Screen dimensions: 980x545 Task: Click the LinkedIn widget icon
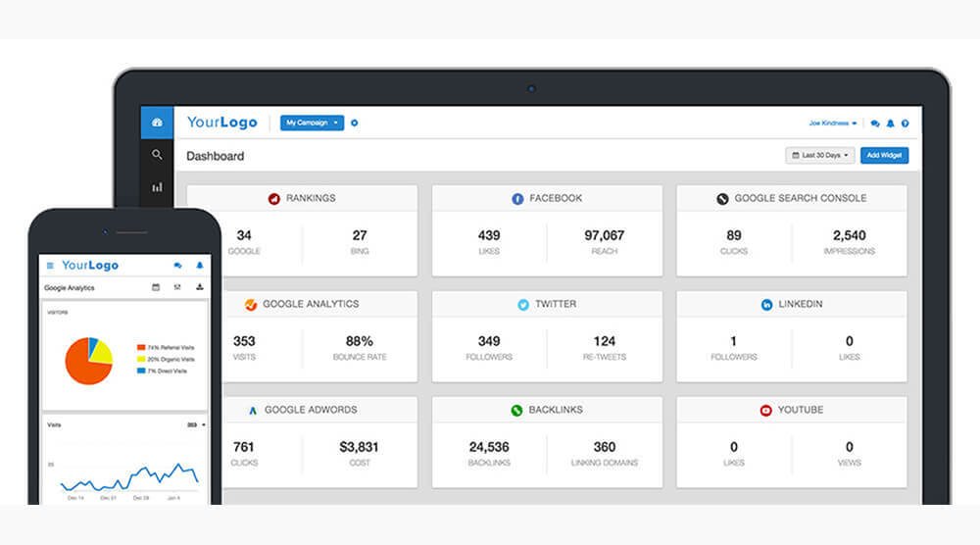(766, 305)
